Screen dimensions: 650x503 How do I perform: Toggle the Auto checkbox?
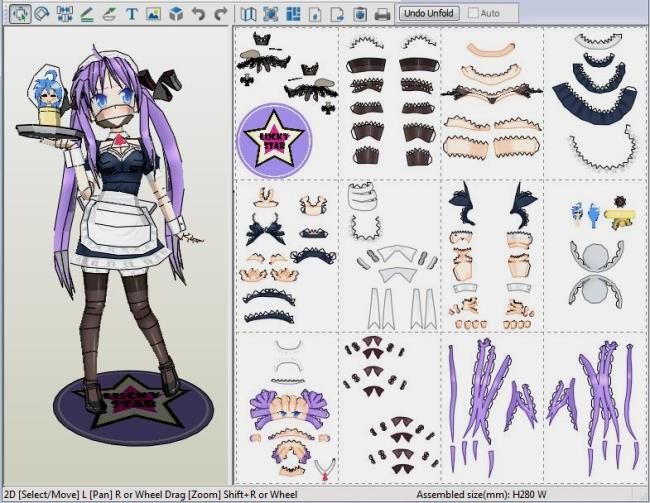pos(473,13)
